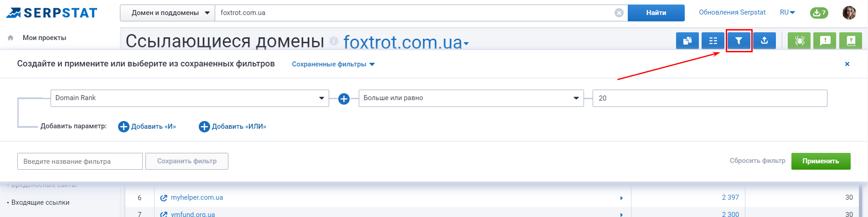Open the Домен и поддомены dropdown

(167, 13)
